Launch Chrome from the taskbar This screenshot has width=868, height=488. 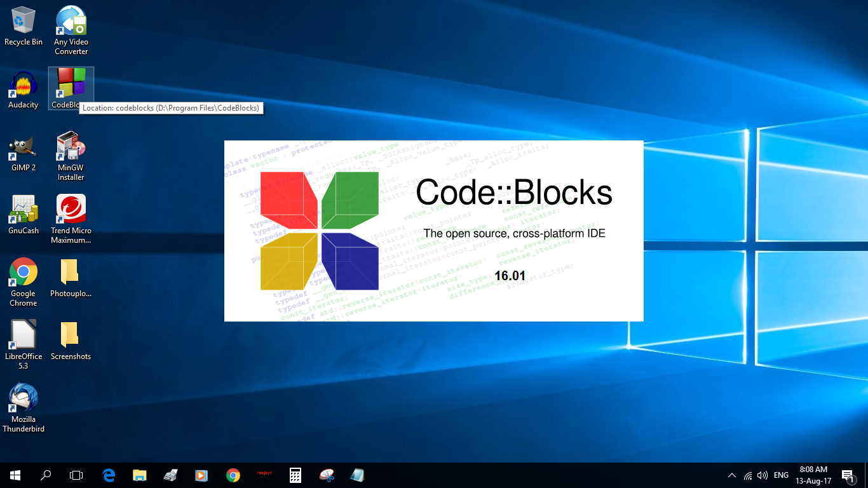233,475
